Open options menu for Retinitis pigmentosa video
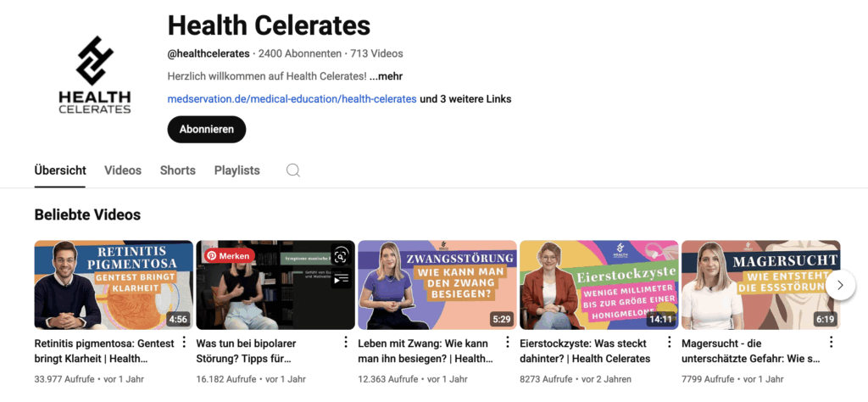Viewport: 868px width, 402px height. click(184, 342)
